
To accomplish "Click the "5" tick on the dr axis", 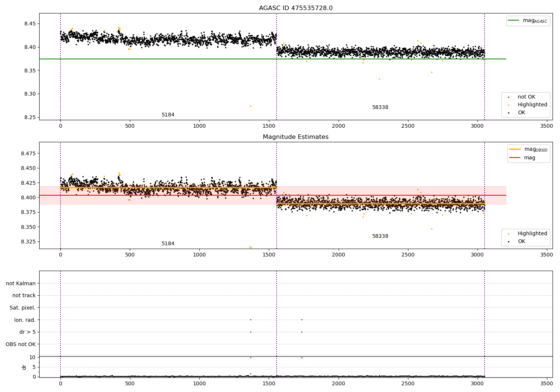I will click(x=34, y=367).
